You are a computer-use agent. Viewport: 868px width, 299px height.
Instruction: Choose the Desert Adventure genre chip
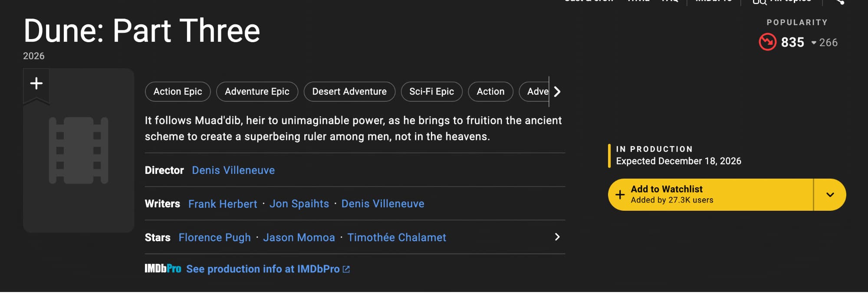point(349,92)
